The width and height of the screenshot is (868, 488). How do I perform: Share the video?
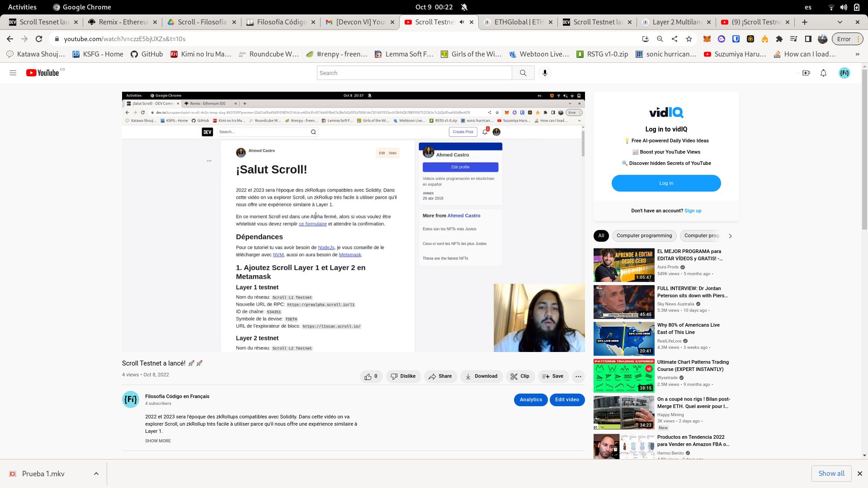pyautogui.click(x=440, y=376)
